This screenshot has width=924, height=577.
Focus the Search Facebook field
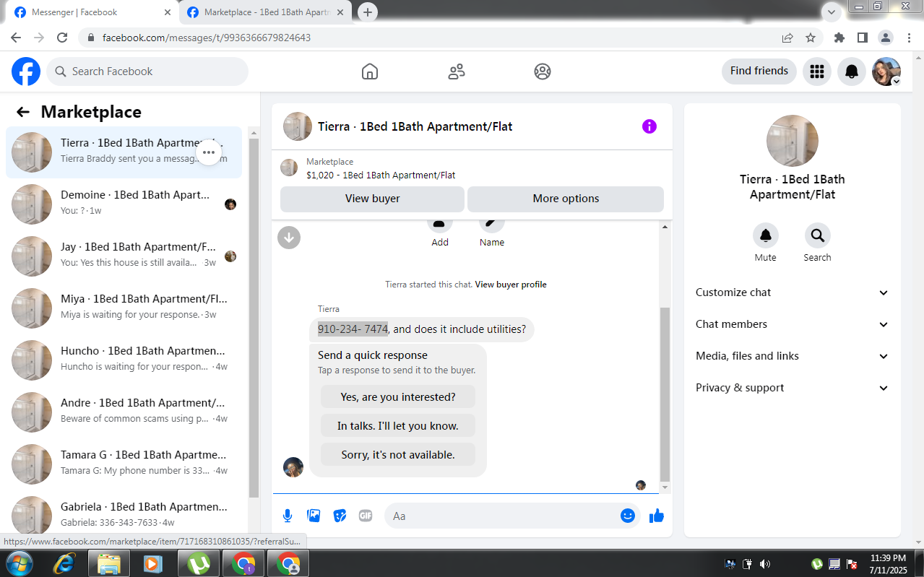coord(147,71)
